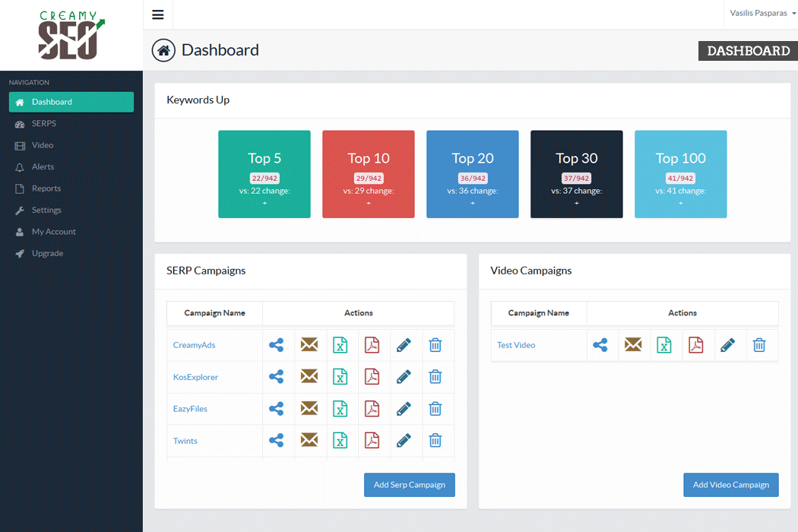This screenshot has width=798, height=532.
Task: Click the Add Serp Campaign button
Action: 409,485
